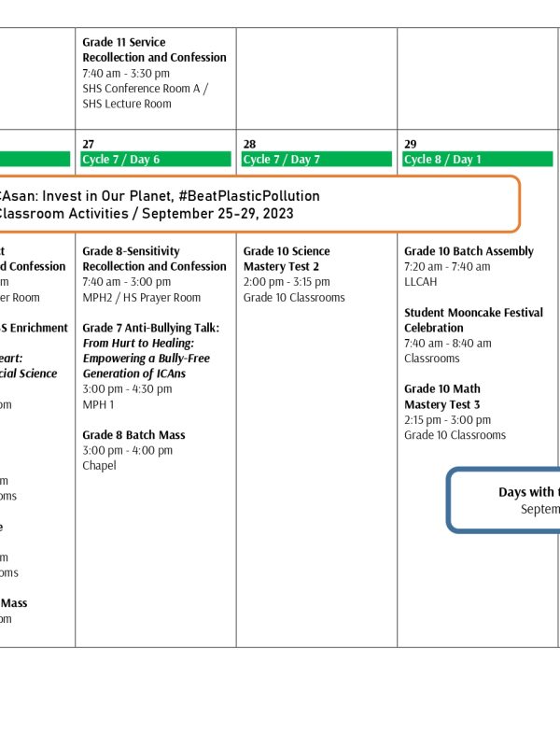Image resolution: width=560 pixels, height=747 pixels.
Task: Click the MPH2 / HS Prayer Room location
Action: pos(141,297)
